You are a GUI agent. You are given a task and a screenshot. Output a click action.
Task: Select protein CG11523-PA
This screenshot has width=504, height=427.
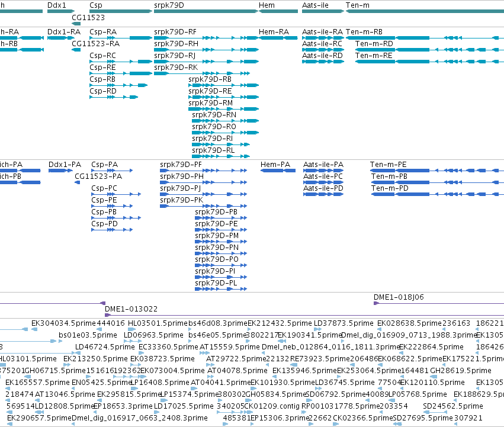[x=77, y=182]
